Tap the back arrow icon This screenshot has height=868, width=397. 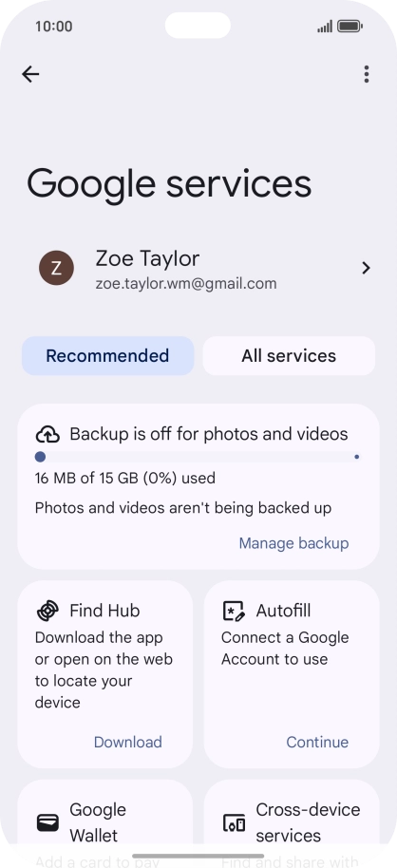[30, 74]
